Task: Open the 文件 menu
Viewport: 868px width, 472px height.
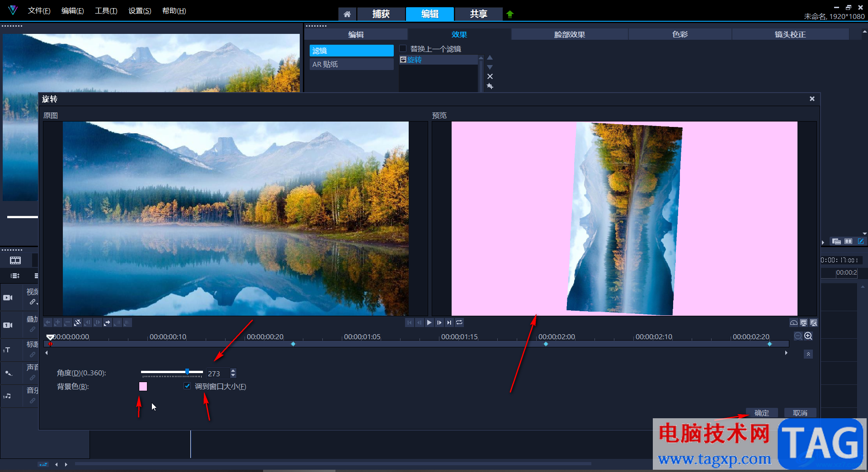Action: click(39, 11)
